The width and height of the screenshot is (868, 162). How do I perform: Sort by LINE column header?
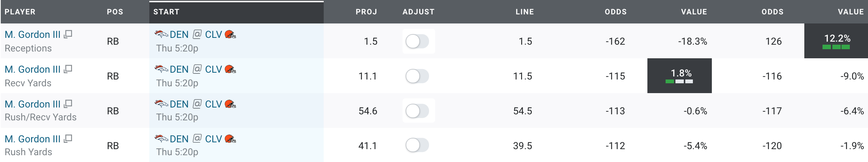coord(525,12)
